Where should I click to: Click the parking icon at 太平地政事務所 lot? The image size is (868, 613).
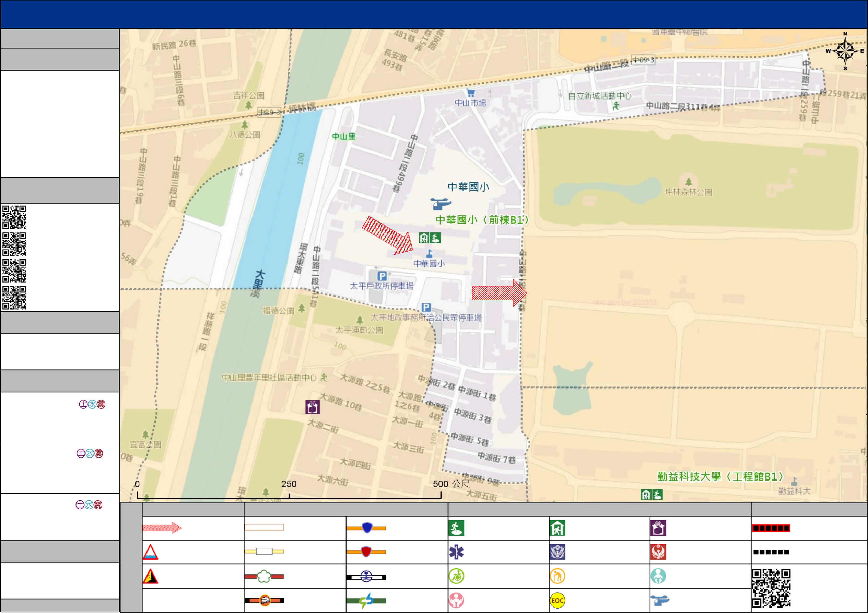click(426, 308)
